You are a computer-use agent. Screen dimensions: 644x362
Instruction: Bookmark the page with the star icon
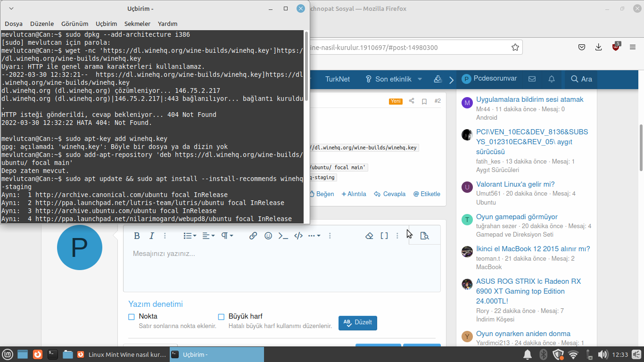click(x=515, y=47)
